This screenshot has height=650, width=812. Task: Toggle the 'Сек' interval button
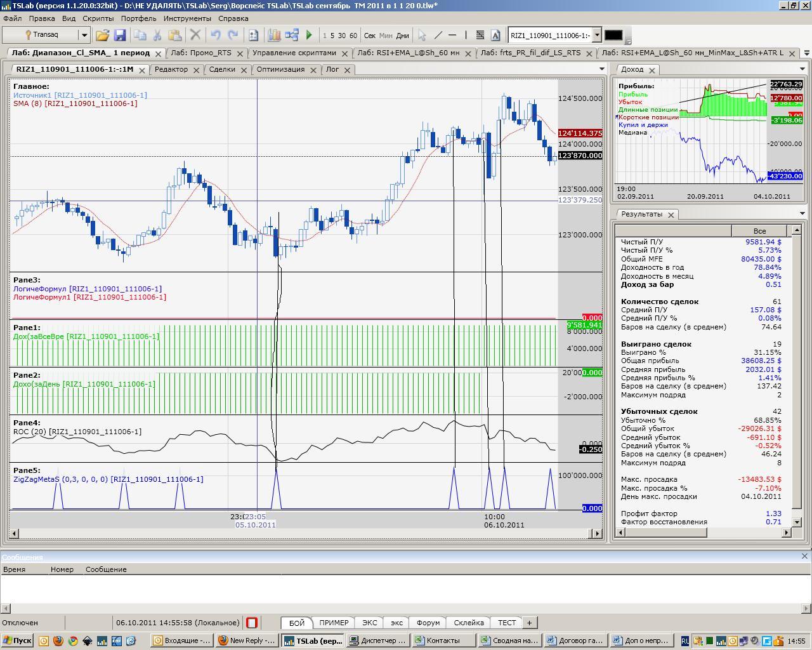coord(369,36)
